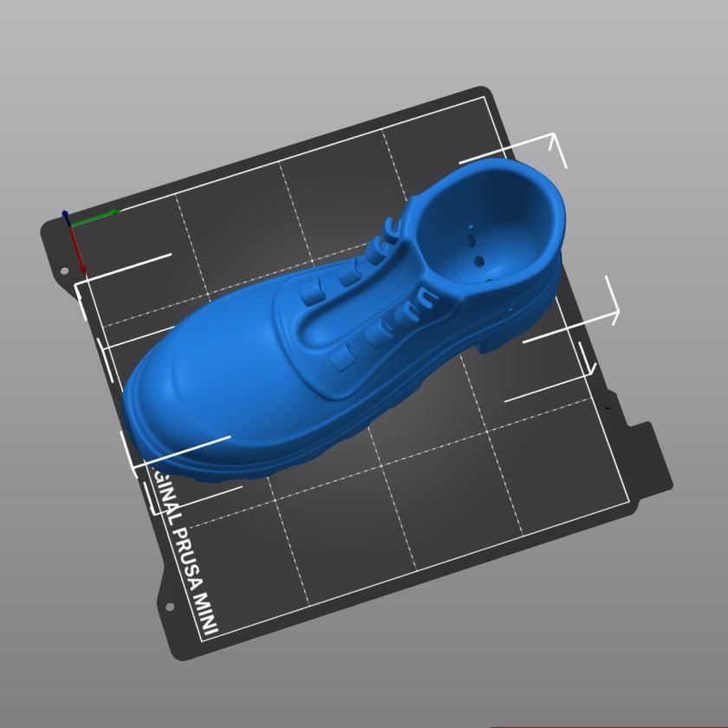Viewport: 728px width, 728px height.
Task: Click the topmost lace hook on the boot's left side
Action: [394, 230]
